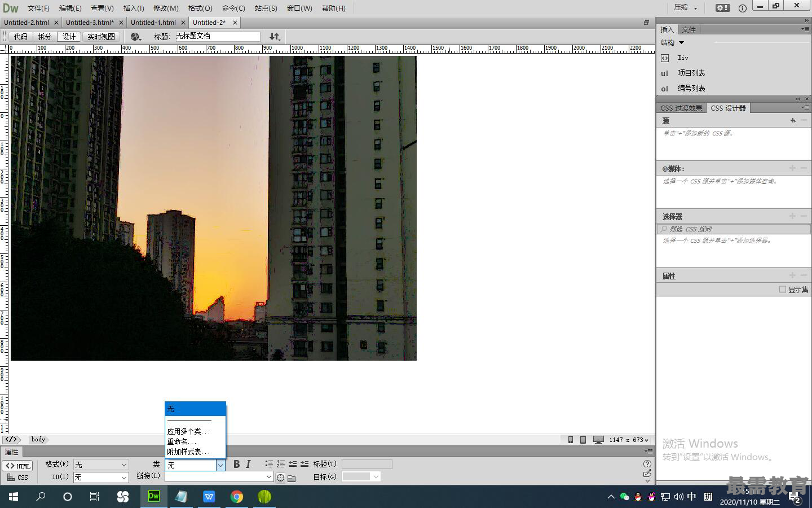Choose 附加样式表 from class list
This screenshot has width=812, height=508.
[x=188, y=452]
